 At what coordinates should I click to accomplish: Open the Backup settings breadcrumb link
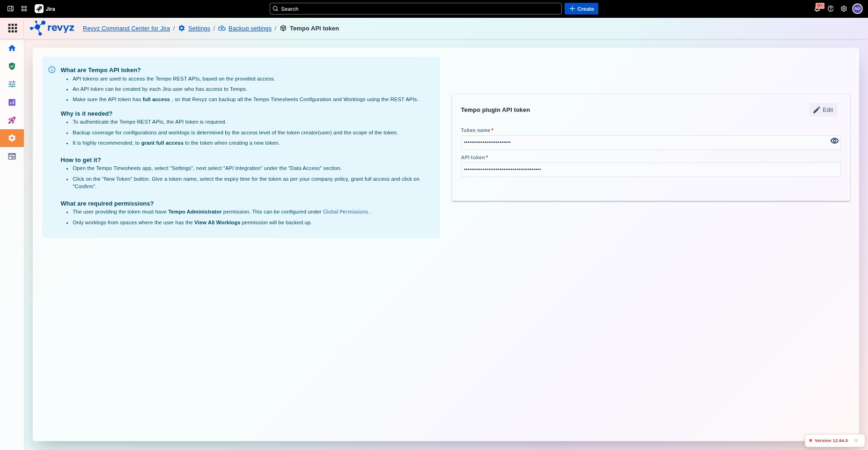[x=250, y=29]
